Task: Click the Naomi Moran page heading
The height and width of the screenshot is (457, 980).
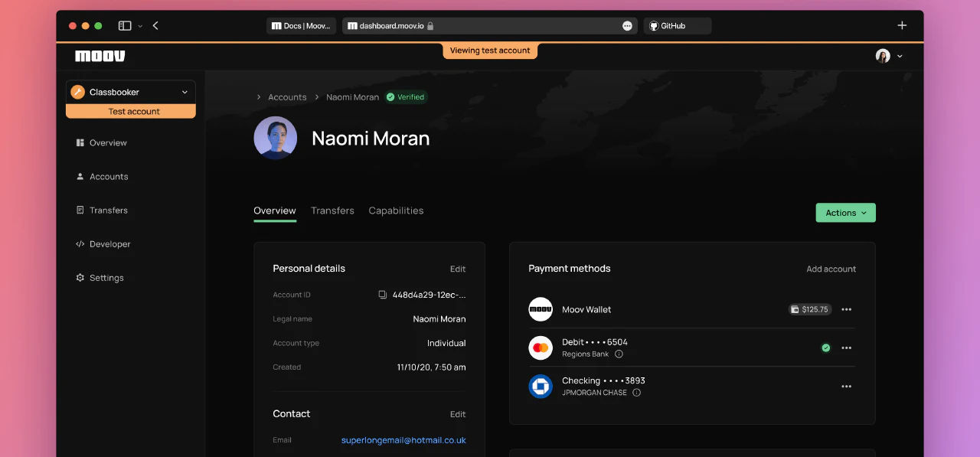Action: pyautogui.click(x=371, y=139)
